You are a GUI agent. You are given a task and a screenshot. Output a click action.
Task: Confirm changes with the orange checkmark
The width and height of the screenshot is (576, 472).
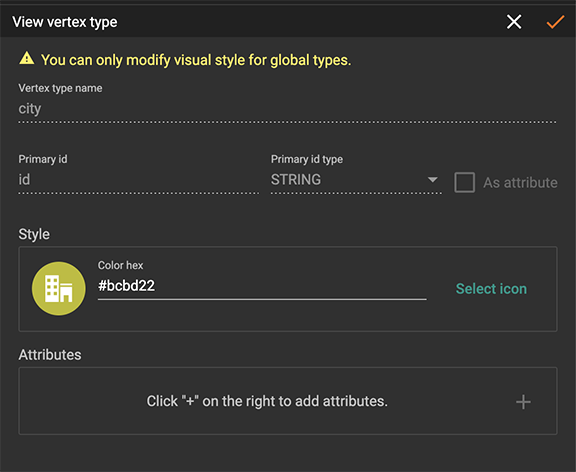coord(555,22)
